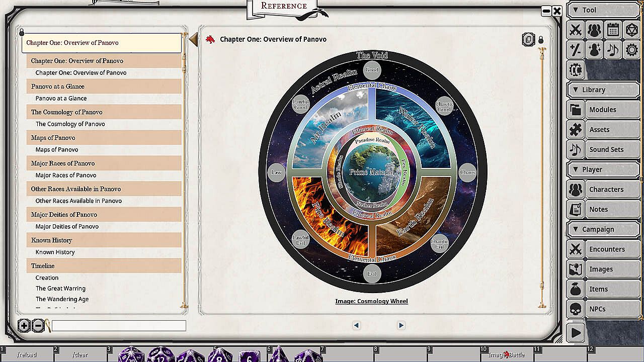Select Major Deities of Panovo sub-entry
This screenshot has height=362, width=644.
[67, 227]
